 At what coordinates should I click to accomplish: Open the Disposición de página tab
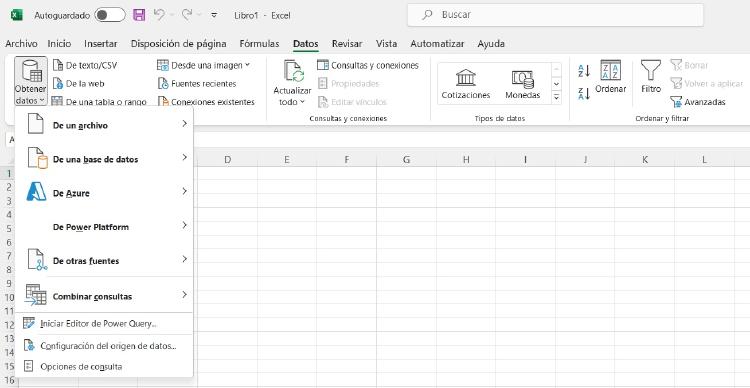click(178, 44)
